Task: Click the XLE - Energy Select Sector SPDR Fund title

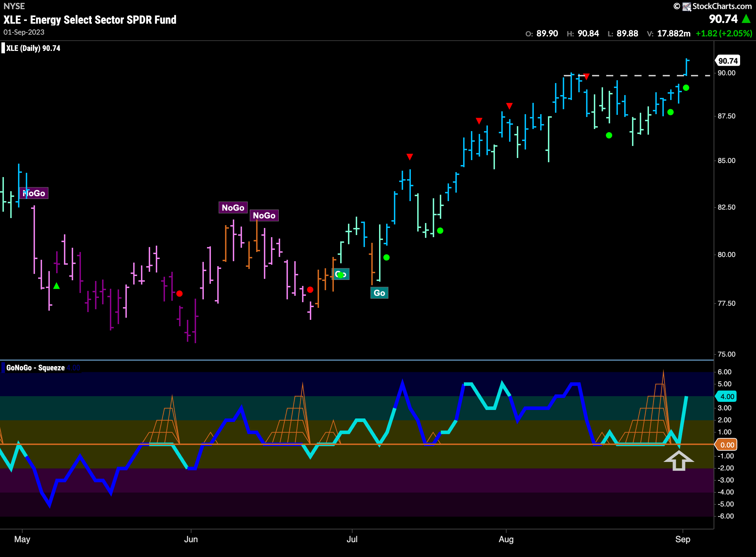Action: 90,20
